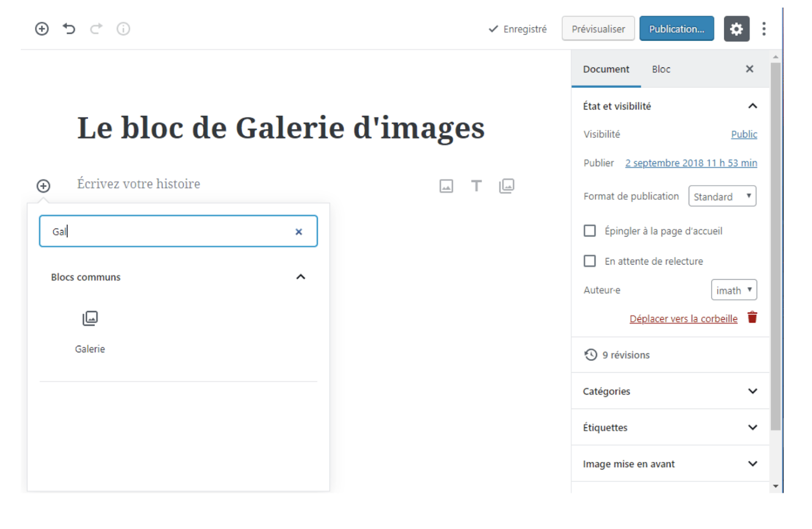The height and width of the screenshot is (529, 812).
Task: Select the Galerie block in search results
Action: click(x=90, y=331)
